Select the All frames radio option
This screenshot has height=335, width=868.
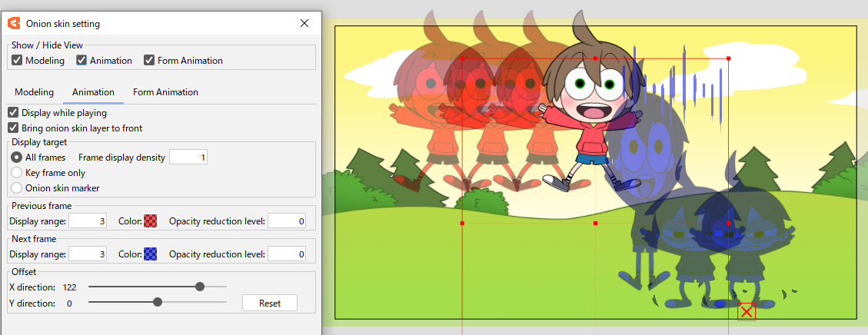[x=17, y=158]
